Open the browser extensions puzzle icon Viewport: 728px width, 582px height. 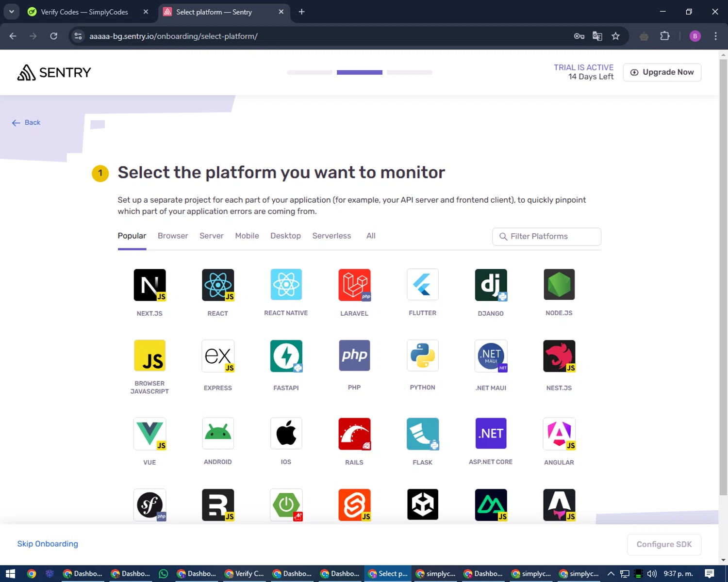pyautogui.click(x=664, y=36)
